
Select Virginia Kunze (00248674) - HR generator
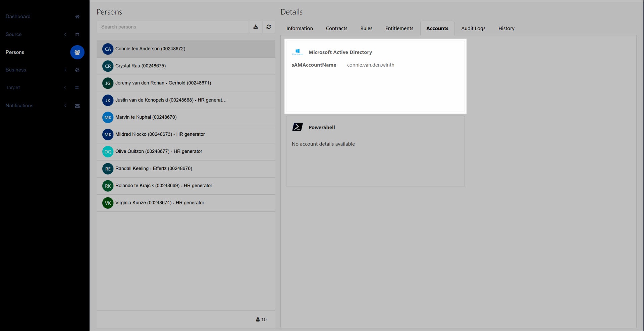186,203
